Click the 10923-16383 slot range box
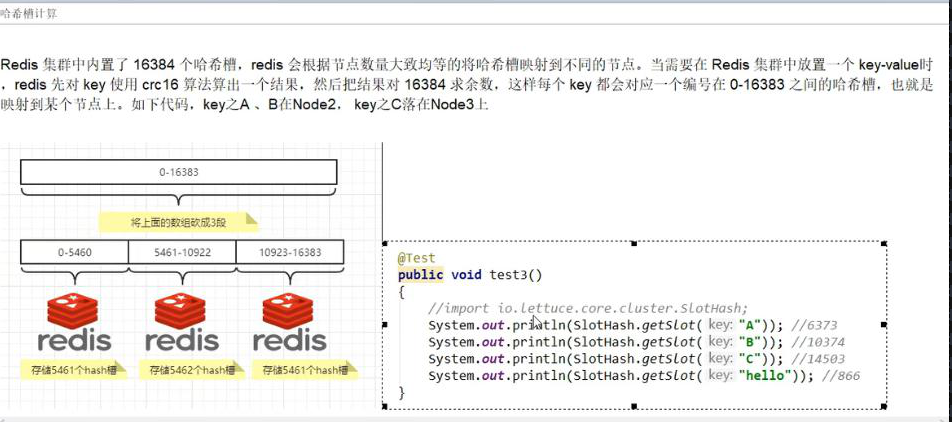 [x=290, y=251]
